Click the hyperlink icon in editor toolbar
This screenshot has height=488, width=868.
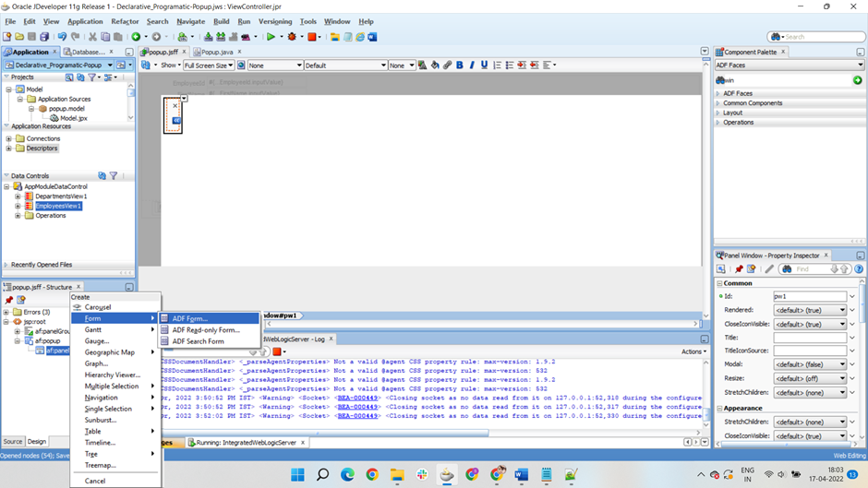447,65
